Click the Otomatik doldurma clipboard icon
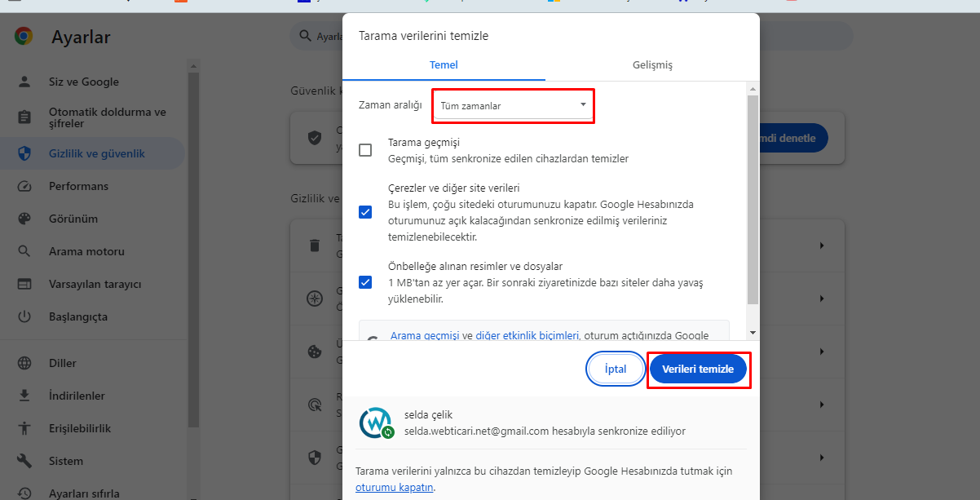 pos(24,117)
